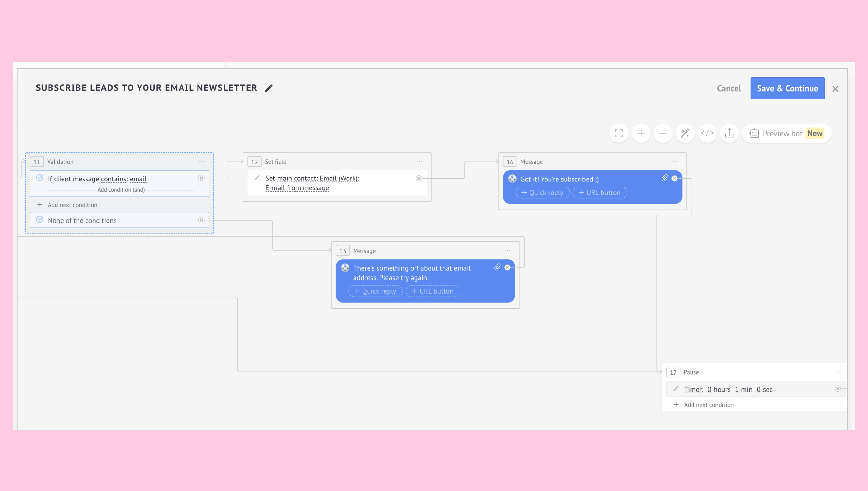This screenshot has width=868, height=491.
Task: Fit canvas to fullscreen view
Action: pyautogui.click(x=618, y=133)
